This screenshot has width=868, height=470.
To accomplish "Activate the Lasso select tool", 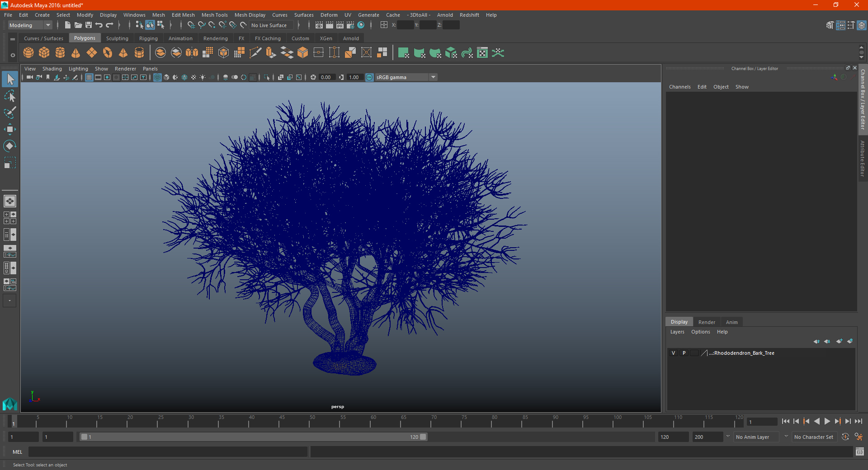I will (9, 96).
